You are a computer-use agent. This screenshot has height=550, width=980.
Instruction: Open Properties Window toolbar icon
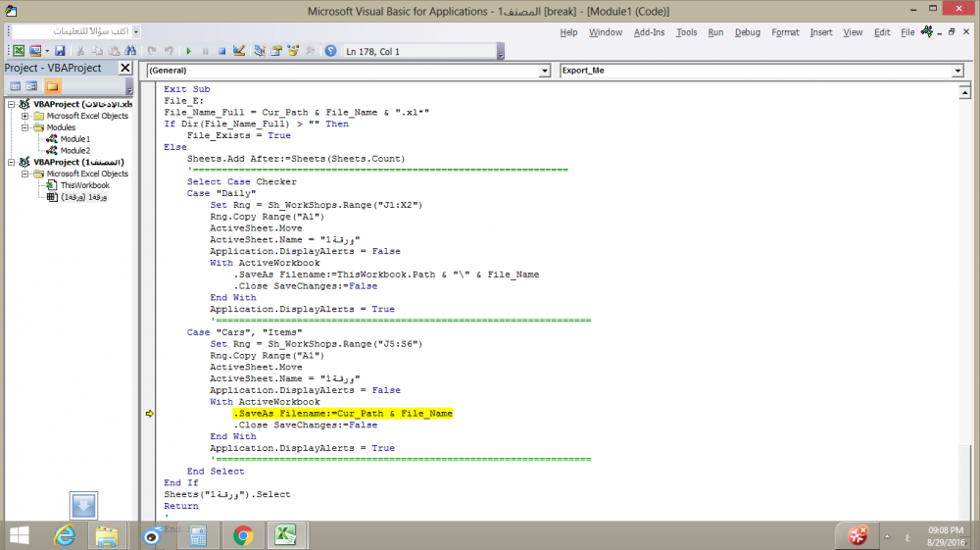(x=276, y=51)
